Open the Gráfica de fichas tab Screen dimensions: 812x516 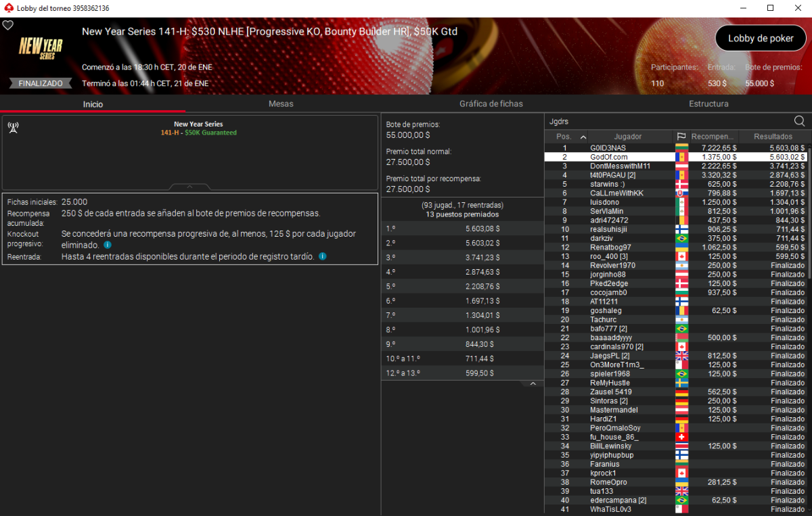coord(491,103)
